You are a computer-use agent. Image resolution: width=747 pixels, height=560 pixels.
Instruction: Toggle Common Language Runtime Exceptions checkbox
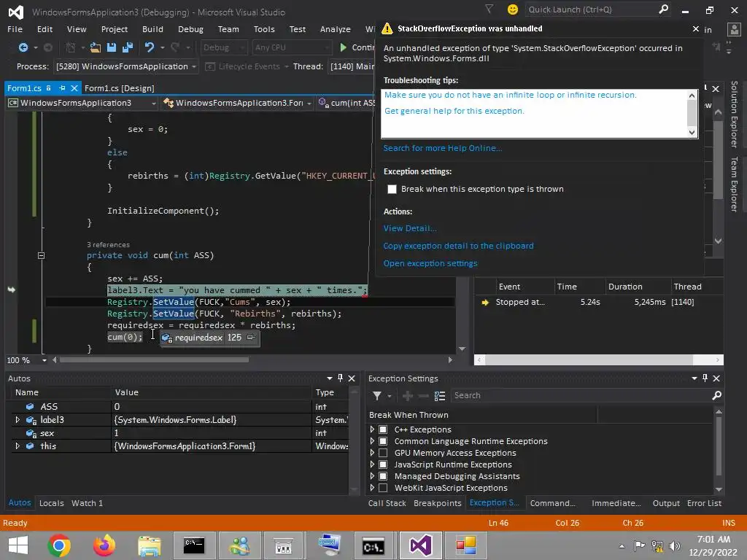click(383, 441)
